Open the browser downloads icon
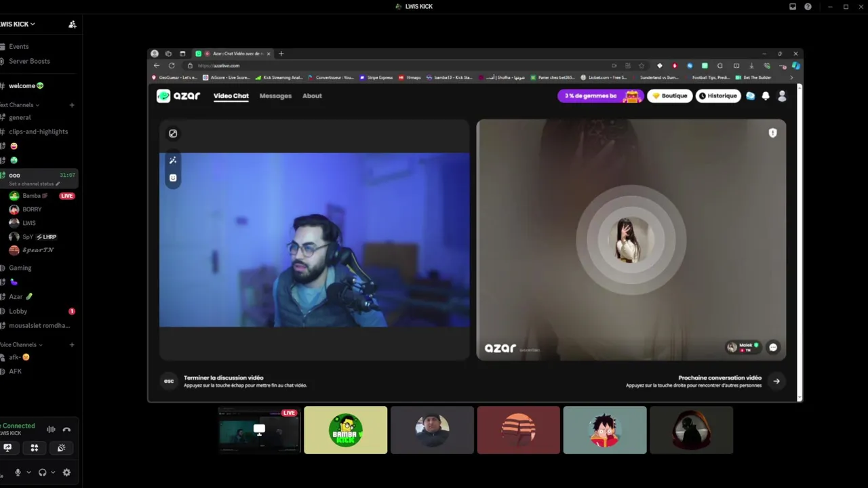 (751, 66)
